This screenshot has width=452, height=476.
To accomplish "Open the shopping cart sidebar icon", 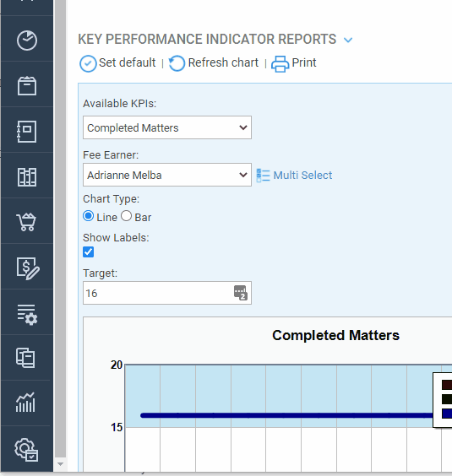I will coord(27,222).
